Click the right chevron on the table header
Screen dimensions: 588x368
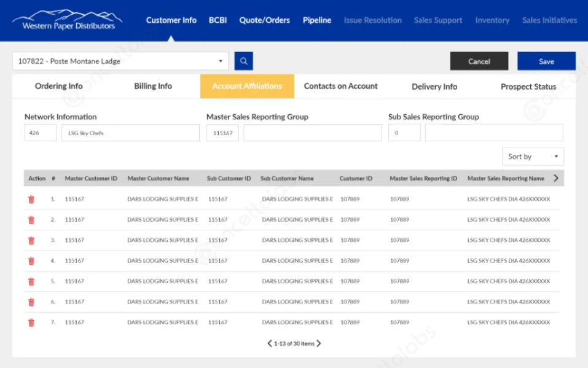tap(557, 178)
